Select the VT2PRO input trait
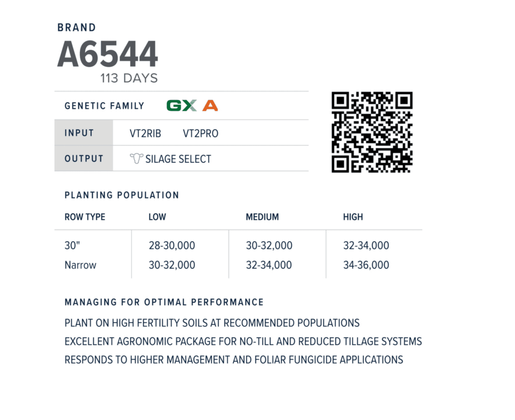Viewport: 515px width, 420px height. point(200,134)
